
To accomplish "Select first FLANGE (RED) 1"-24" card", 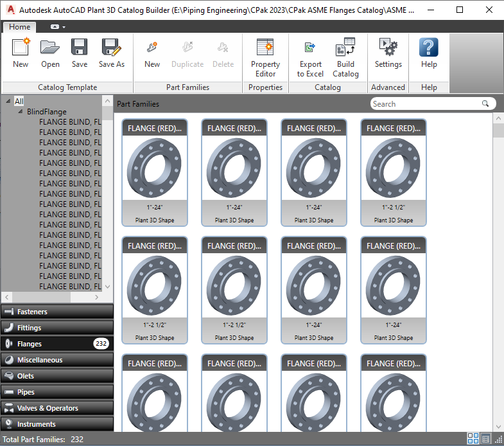I will (155, 172).
